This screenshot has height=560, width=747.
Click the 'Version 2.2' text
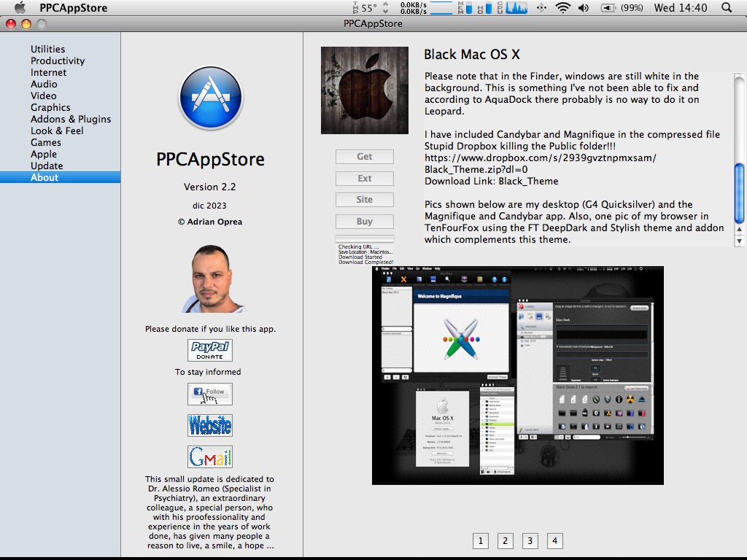209,187
